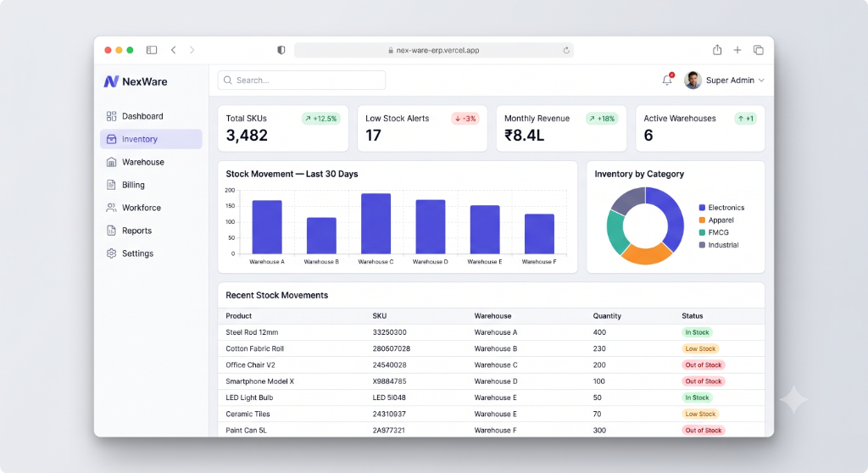Click the privacy shield icon in toolbar

(x=281, y=50)
